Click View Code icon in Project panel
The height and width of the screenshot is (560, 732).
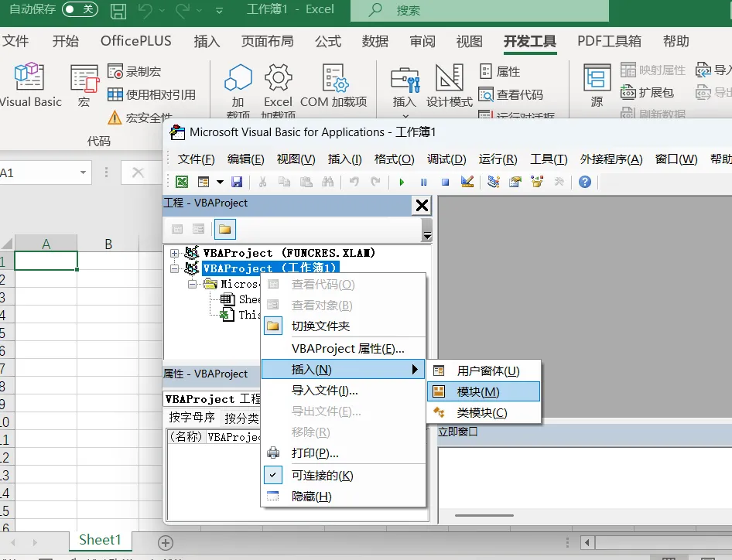(177, 229)
